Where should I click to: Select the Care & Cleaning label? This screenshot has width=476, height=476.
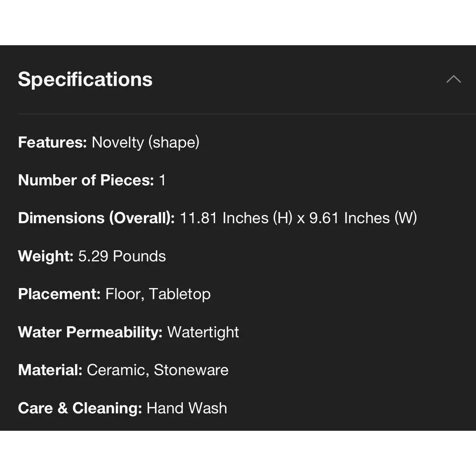point(80,408)
